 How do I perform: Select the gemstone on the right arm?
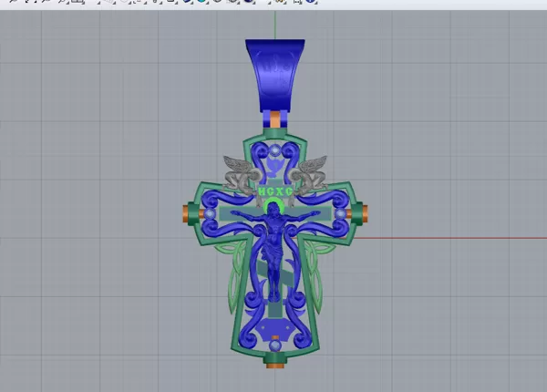[x=340, y=214]
